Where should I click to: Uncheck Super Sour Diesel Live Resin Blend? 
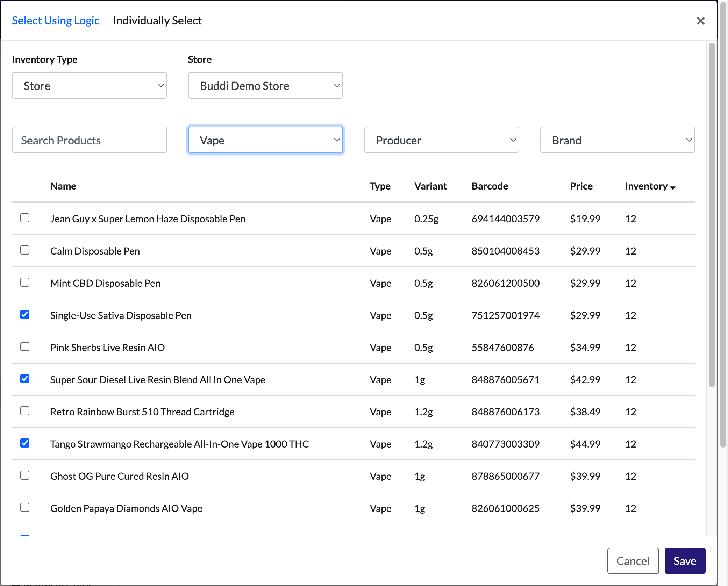25,379
